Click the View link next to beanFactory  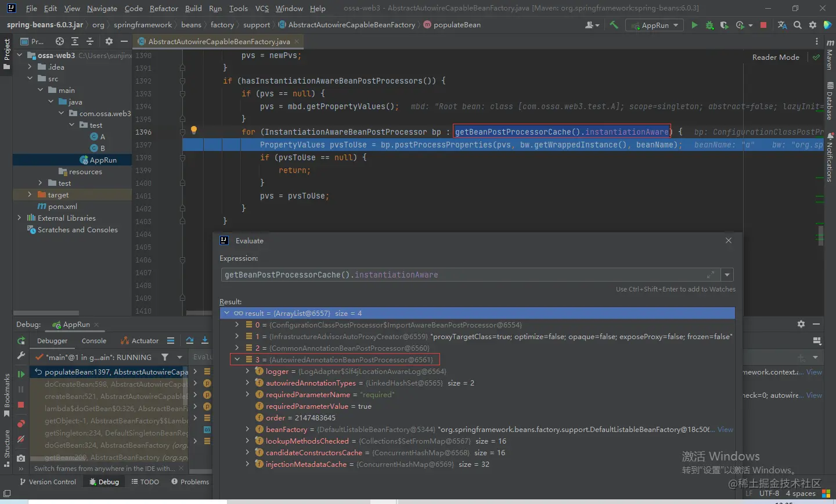coord(725,430)
